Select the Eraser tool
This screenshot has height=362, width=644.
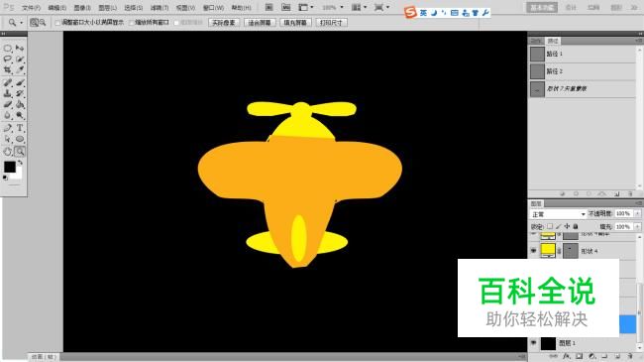pos(7,104)
